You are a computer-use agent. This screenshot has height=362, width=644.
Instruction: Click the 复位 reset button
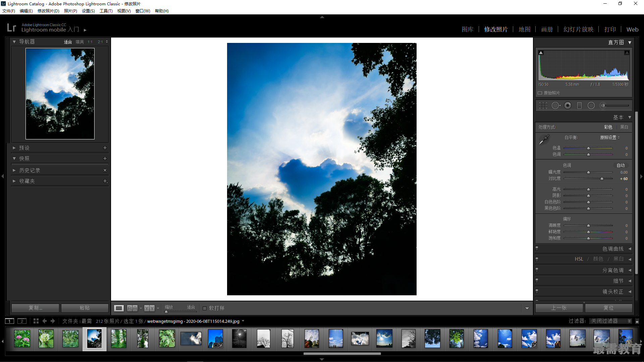coord(609,308)
